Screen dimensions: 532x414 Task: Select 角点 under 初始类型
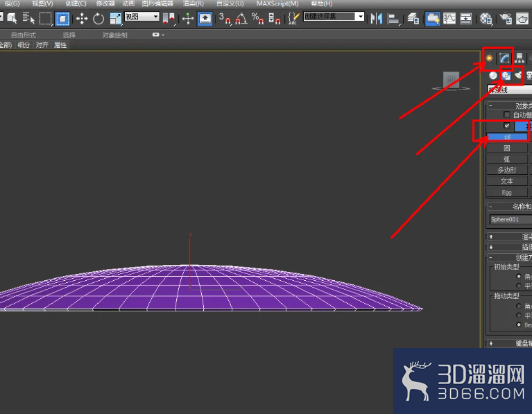click(518, 276)
